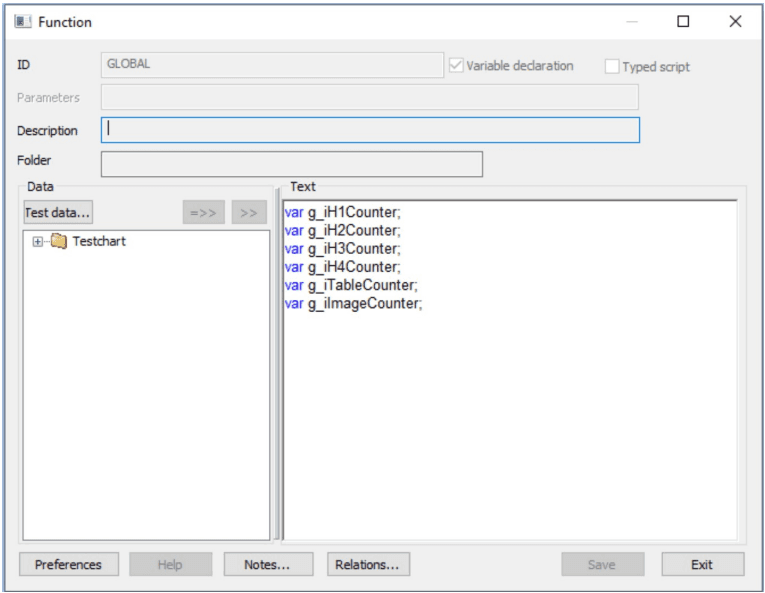
Task: Enable the Typed script checkbox
Action: click(x=612, y=67)
